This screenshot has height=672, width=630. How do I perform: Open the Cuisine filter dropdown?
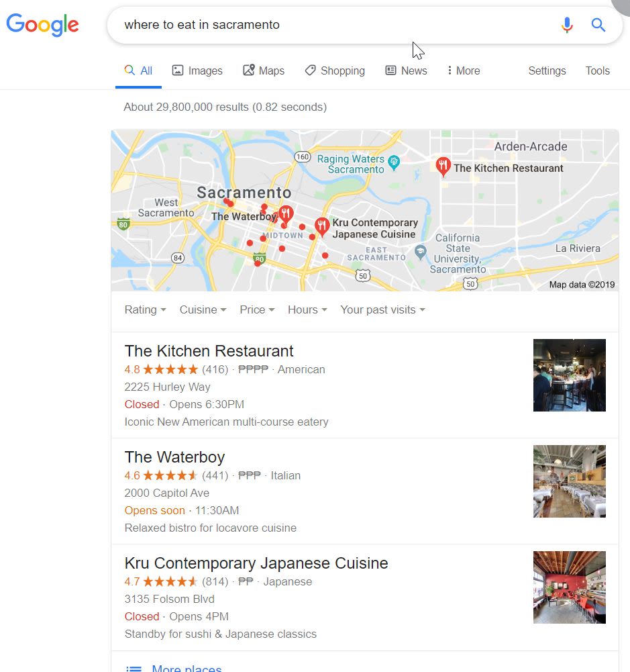coord(203,309)
